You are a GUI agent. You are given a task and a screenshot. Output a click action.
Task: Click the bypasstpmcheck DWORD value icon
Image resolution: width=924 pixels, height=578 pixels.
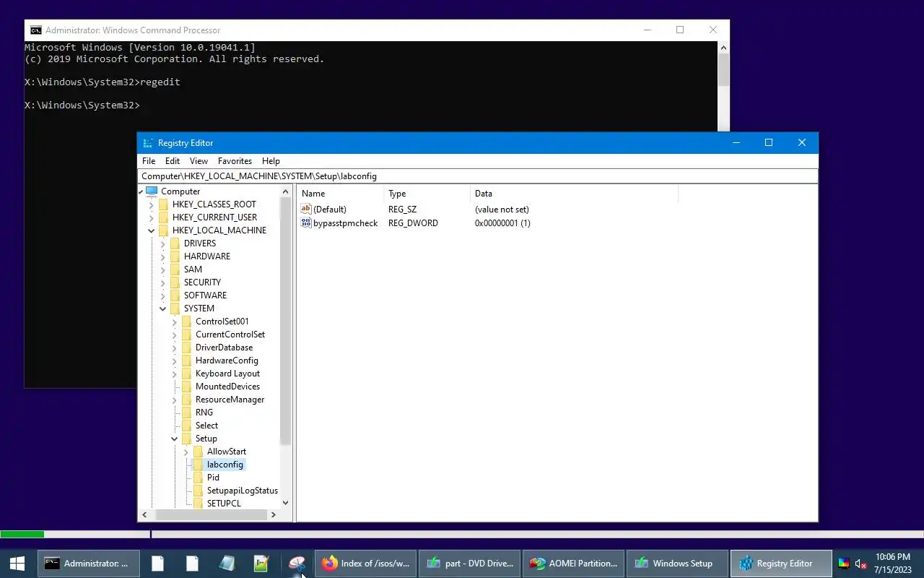[x=306, y=223]
